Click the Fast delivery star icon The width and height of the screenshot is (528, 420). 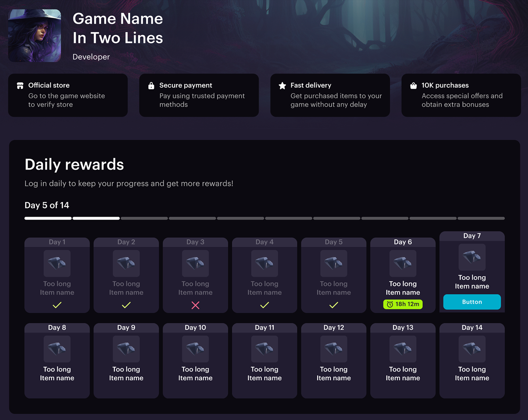[282, 86]
